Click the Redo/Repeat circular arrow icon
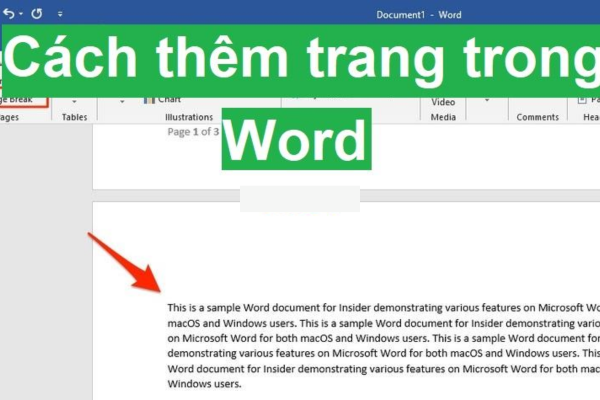The height and width of the screenshot is (400, 600). click(37, 14)
